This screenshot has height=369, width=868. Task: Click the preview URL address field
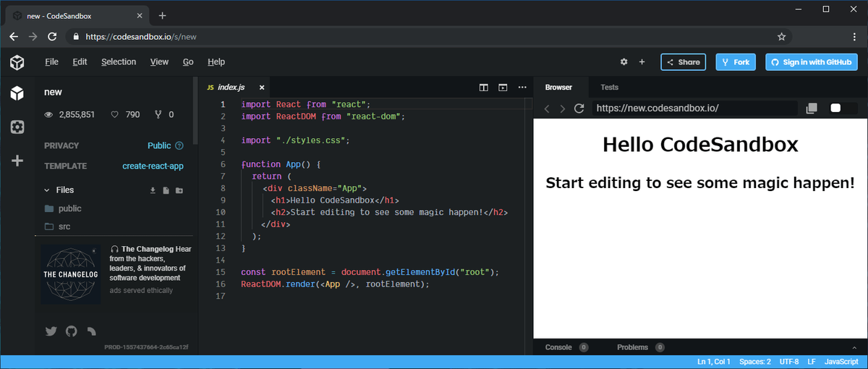(x=694, y=109)
